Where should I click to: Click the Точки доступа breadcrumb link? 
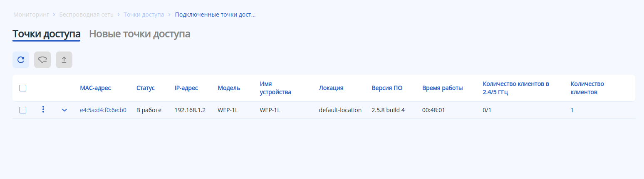click(144, 15)
